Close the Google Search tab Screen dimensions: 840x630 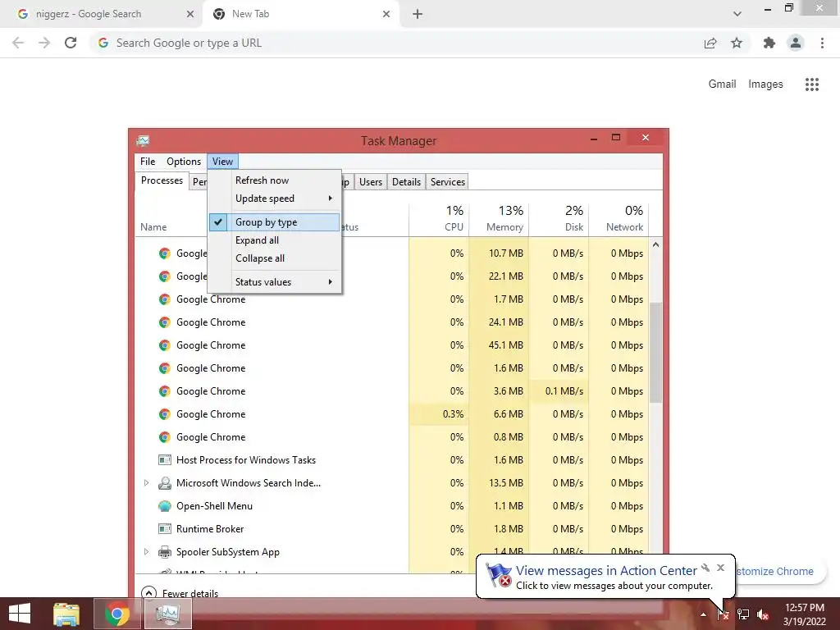click(189, 14)
